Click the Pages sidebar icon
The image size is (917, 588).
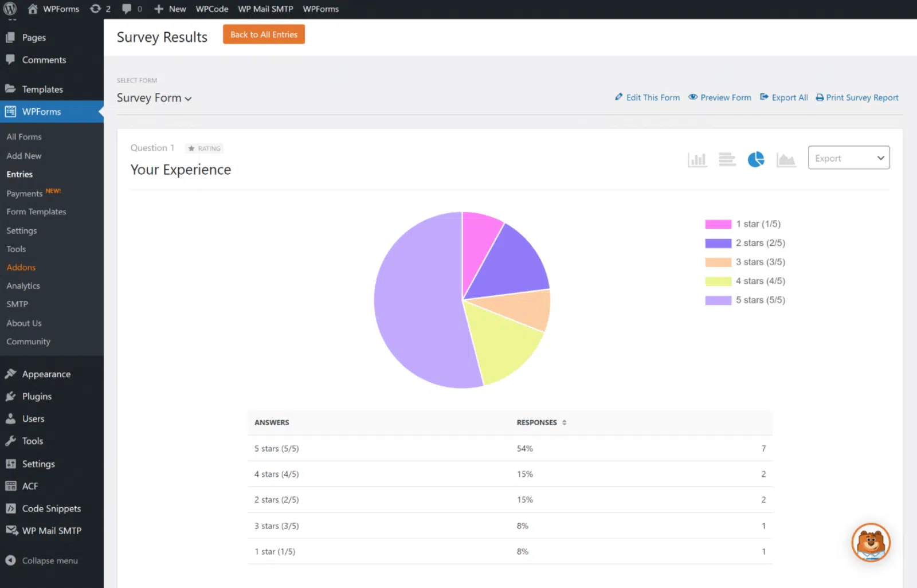10,37
